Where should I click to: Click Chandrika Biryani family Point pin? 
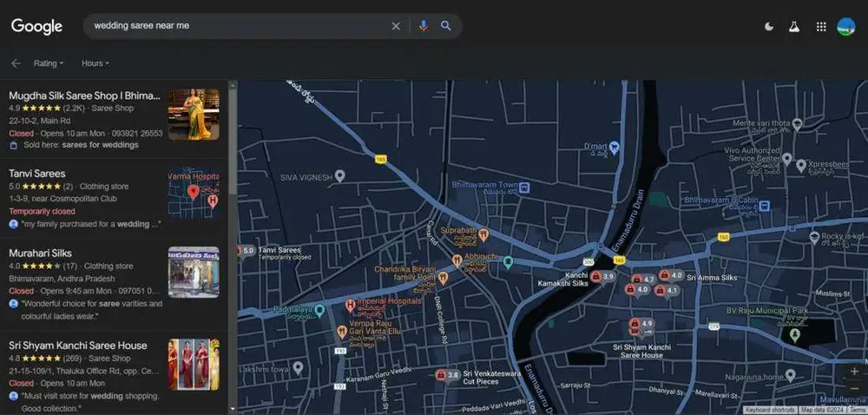pos(443,277)
